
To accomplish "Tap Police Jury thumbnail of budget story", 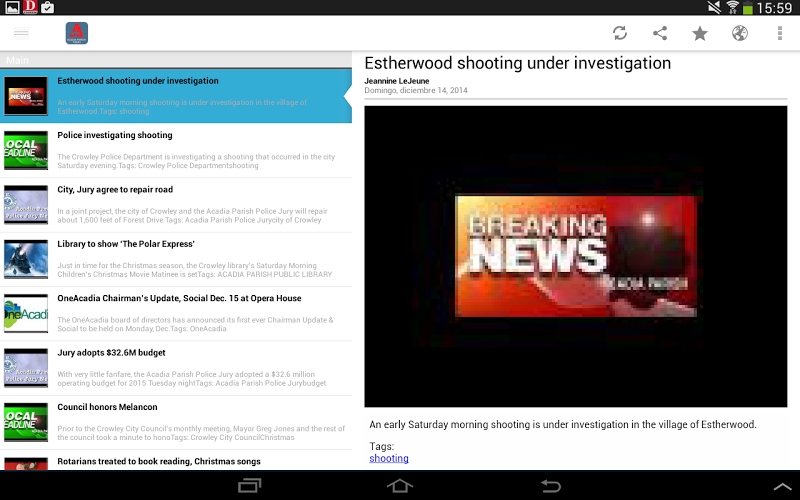I will coord(26,368).
